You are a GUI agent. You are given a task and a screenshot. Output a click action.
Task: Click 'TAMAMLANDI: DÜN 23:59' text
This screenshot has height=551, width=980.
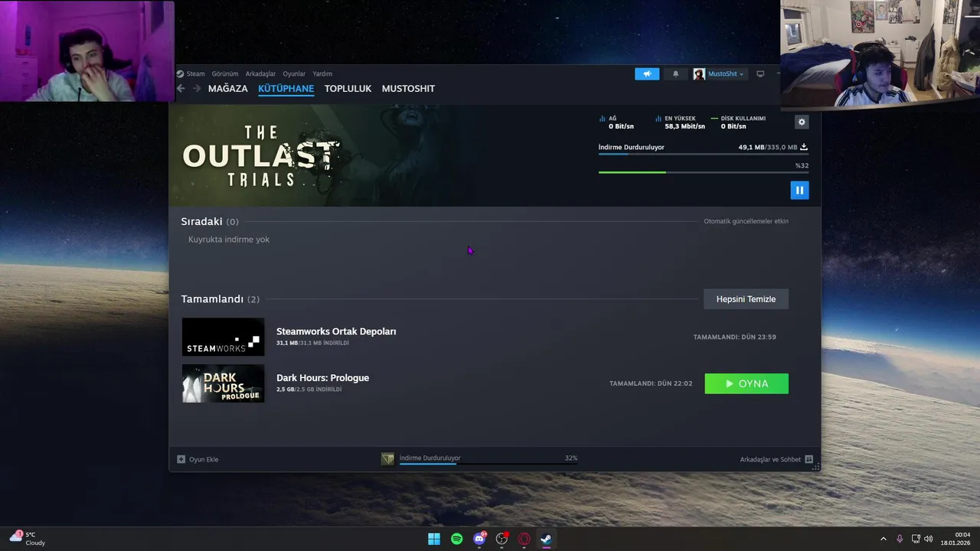pos(734,337)
